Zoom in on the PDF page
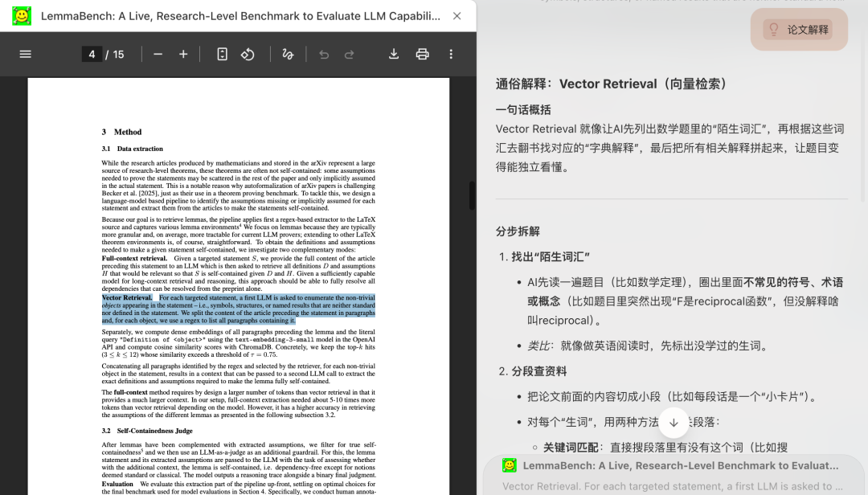The image size is (868, 495). pyautogui.click(x=183, y=54)
